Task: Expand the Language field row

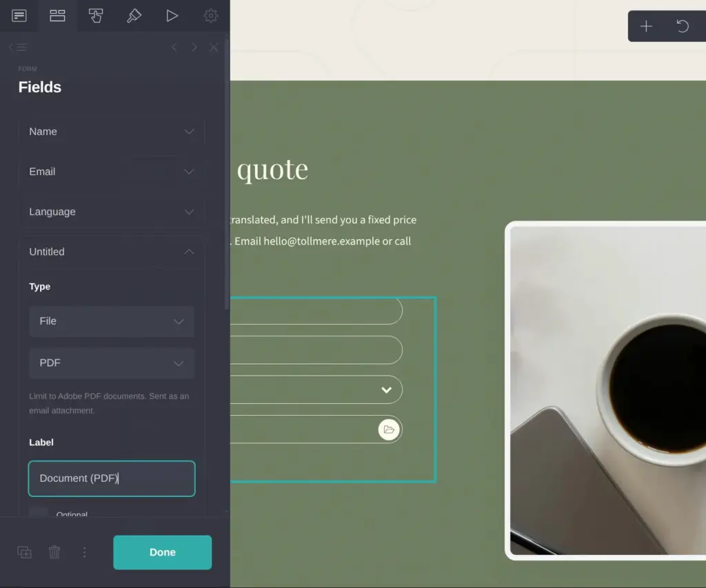Action: coord(111,212)
